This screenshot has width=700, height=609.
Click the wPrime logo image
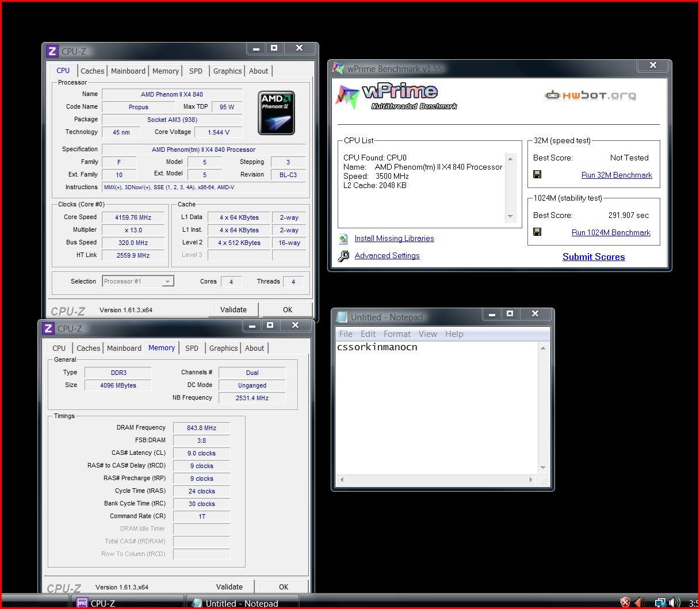(397, 97)
